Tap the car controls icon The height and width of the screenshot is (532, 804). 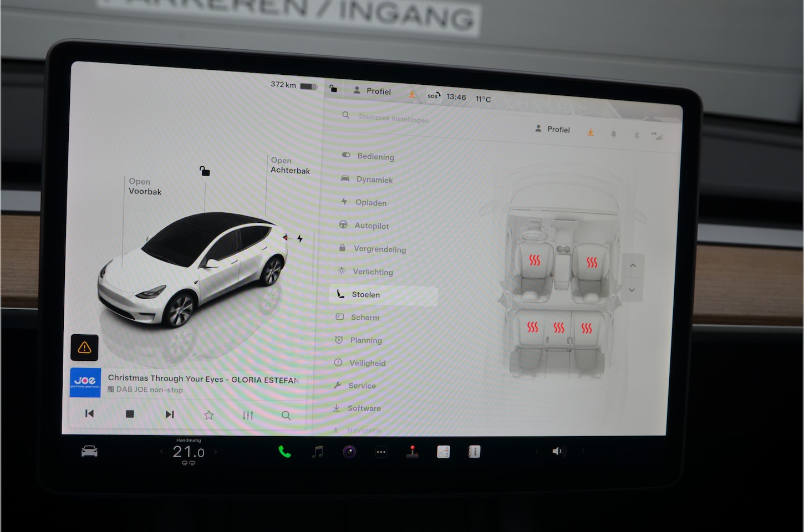(x=89, y=451)
